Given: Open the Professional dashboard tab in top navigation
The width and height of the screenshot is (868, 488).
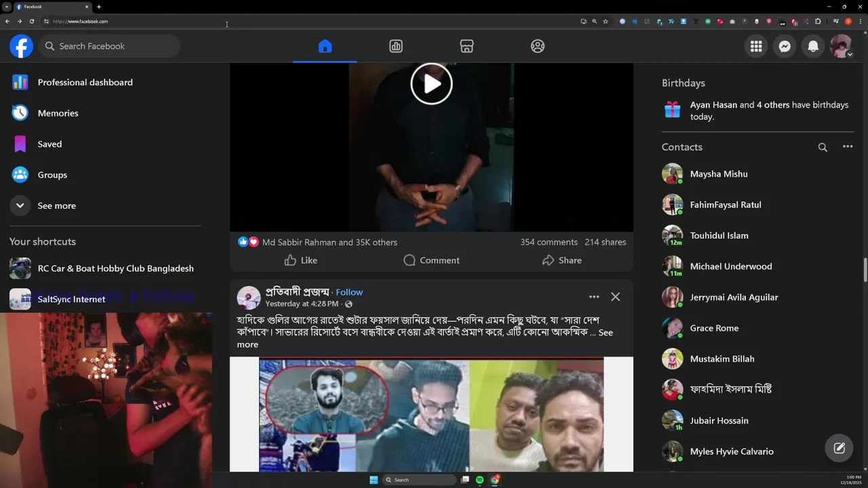Looking at the screenshot, I should (396, 46).
